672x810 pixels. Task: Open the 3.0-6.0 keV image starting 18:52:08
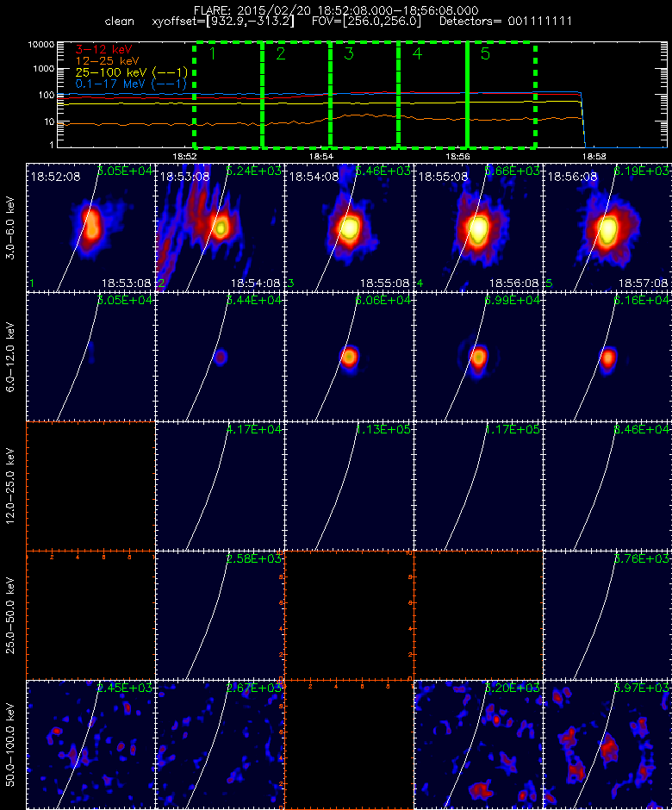coord(90,227)
